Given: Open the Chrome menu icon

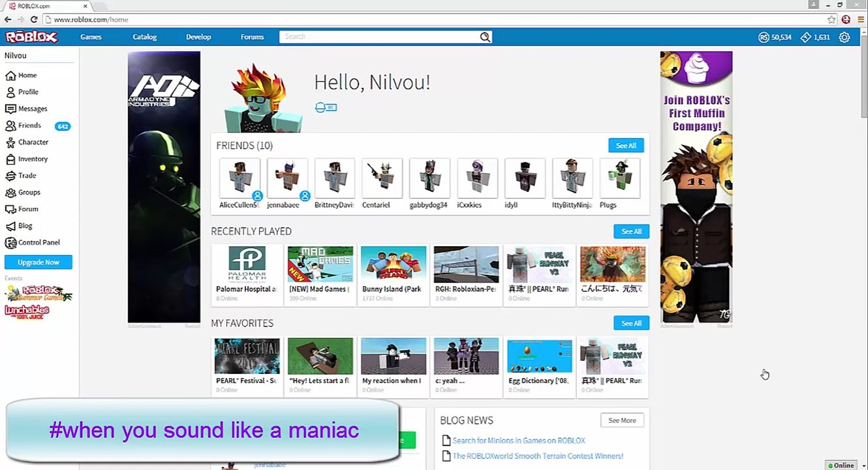Looking at the screenshot, I should pos(860,20).
